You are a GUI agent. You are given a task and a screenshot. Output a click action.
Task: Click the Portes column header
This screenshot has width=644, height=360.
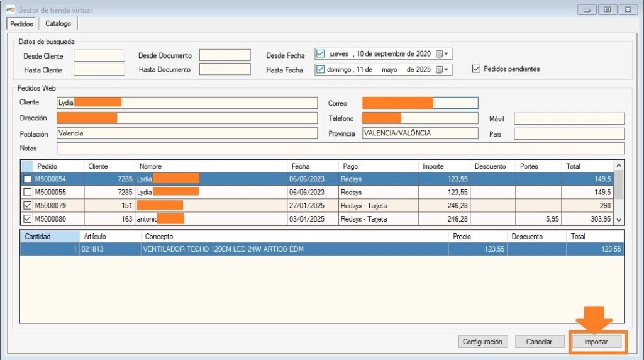point(538,166)
